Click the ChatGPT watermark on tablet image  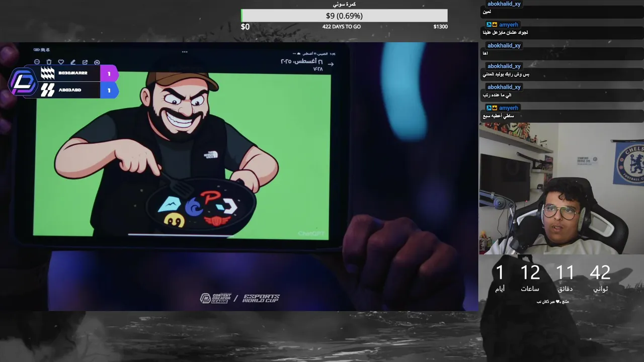tap(312, 234)
